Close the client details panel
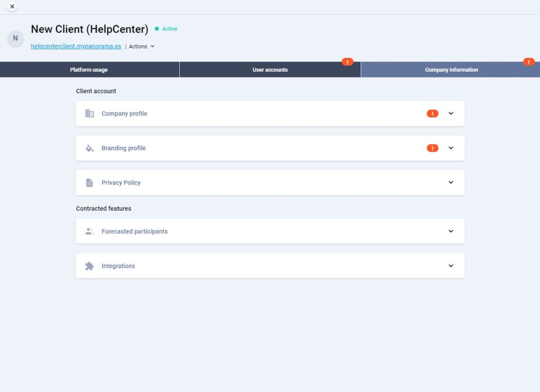The height and width of the screenshot is (392, 540). click(12, 6)
